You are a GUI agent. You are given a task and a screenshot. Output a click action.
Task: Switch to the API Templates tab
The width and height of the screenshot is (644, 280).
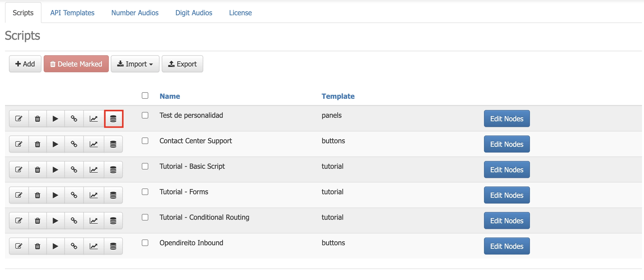pyautogui.click(x=72, y=12)
